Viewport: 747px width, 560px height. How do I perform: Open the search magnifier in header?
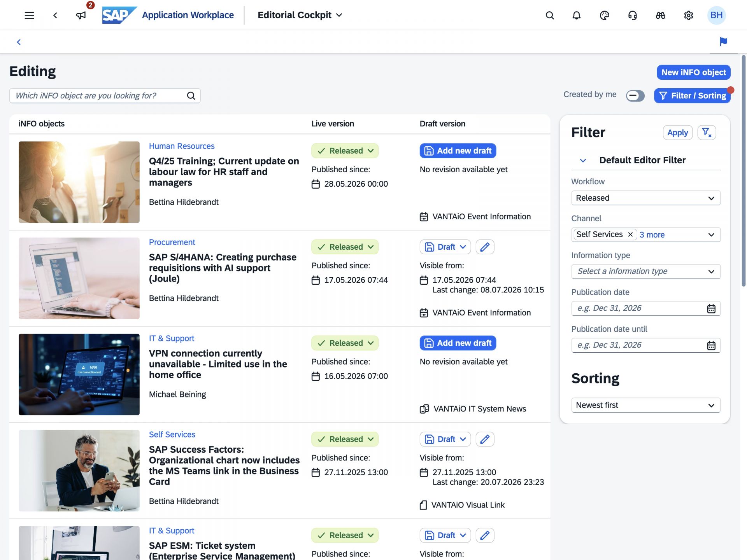coord(550,15)
